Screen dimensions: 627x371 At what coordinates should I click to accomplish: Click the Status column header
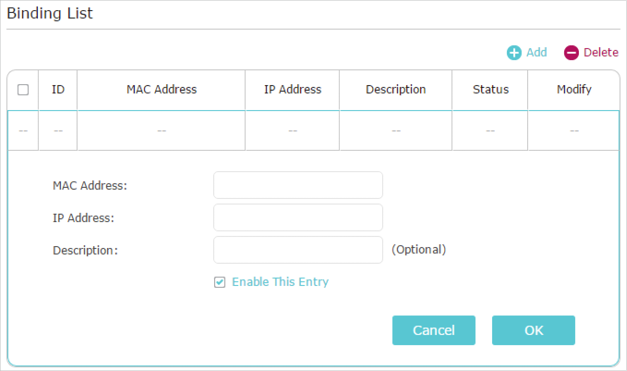point(491,90)
